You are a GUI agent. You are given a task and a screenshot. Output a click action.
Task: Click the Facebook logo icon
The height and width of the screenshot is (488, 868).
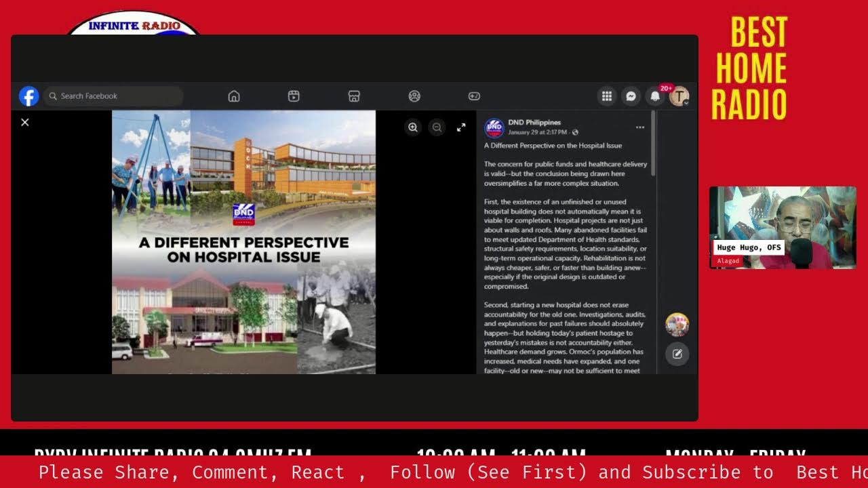(28, 96)
